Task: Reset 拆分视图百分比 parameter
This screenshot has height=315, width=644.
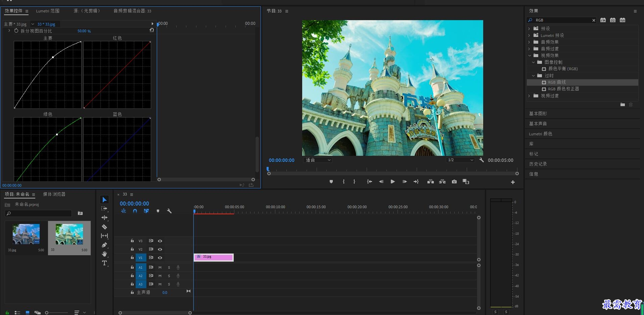Action: point(152,30)
